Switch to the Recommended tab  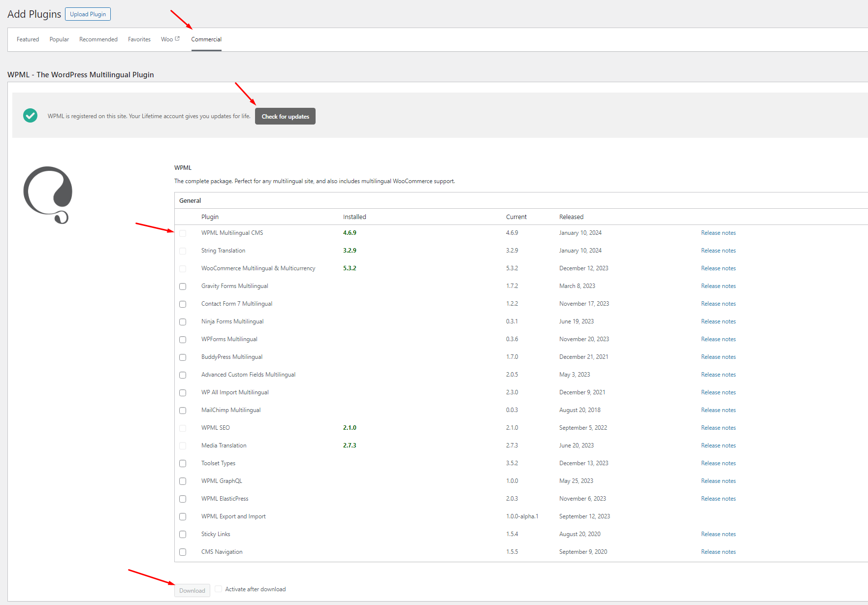click(x=98, y=39)
